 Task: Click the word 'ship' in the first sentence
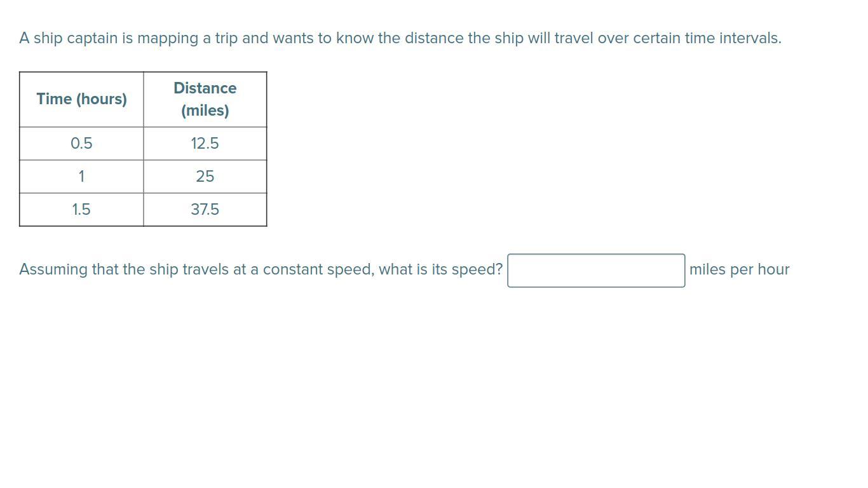(48, 38)
